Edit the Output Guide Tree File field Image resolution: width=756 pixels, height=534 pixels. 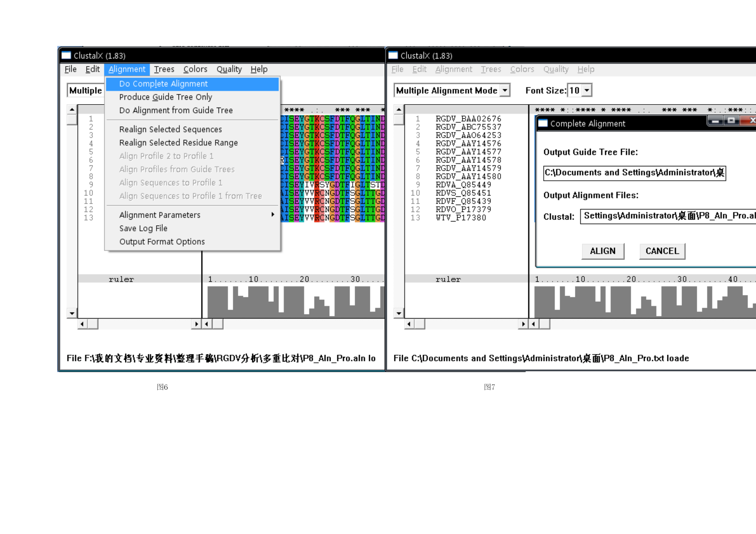[634, 173]
